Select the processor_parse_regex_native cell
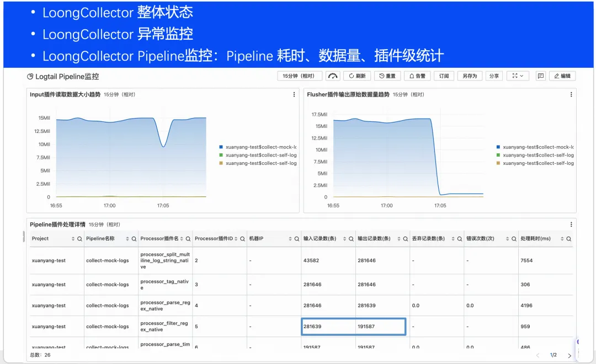 [x=165, y=306]
